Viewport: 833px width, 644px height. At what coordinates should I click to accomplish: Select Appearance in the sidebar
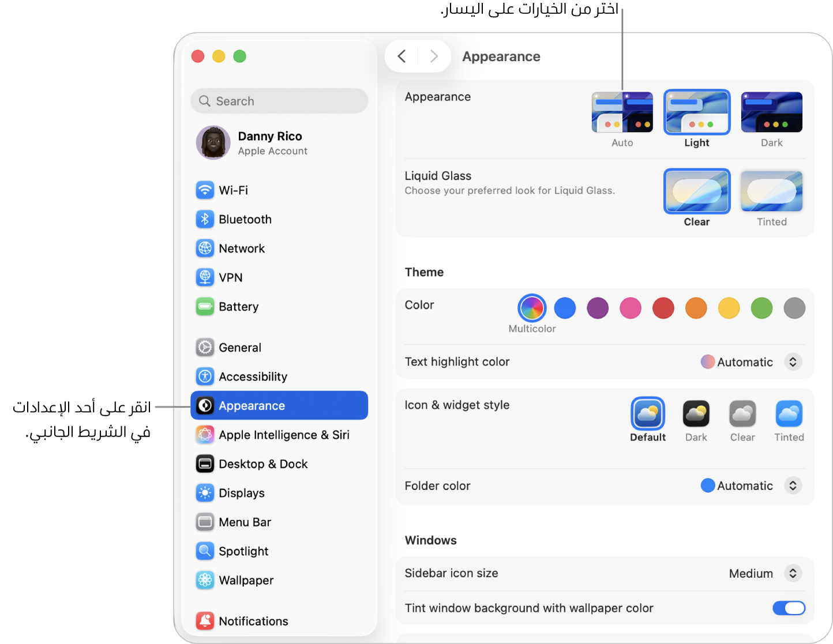pyautogui.click(x=279, y=405)
